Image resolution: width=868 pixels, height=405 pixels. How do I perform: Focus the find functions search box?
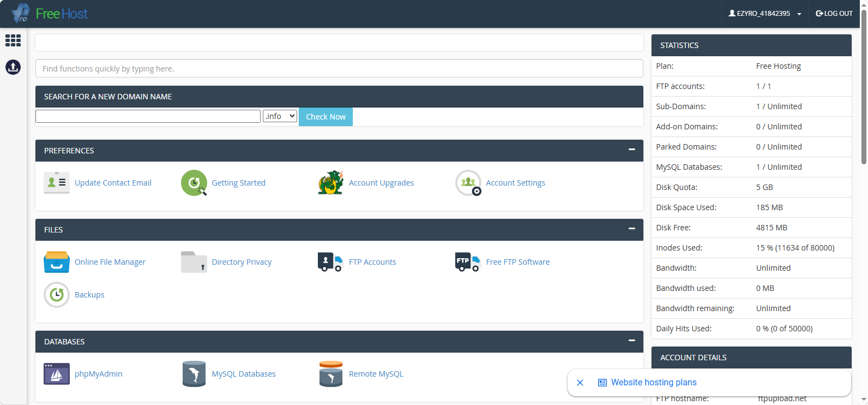[x=339, y=68]
